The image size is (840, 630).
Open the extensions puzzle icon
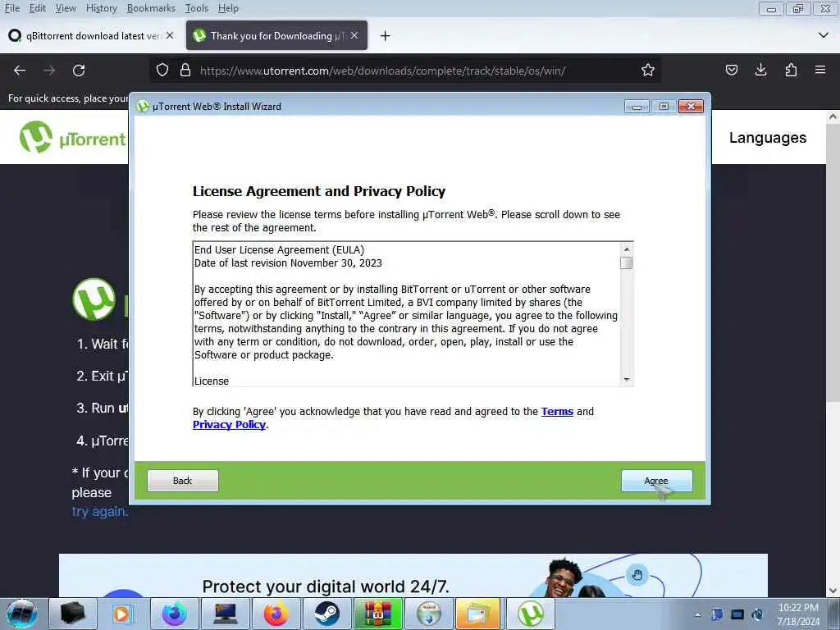791,71
